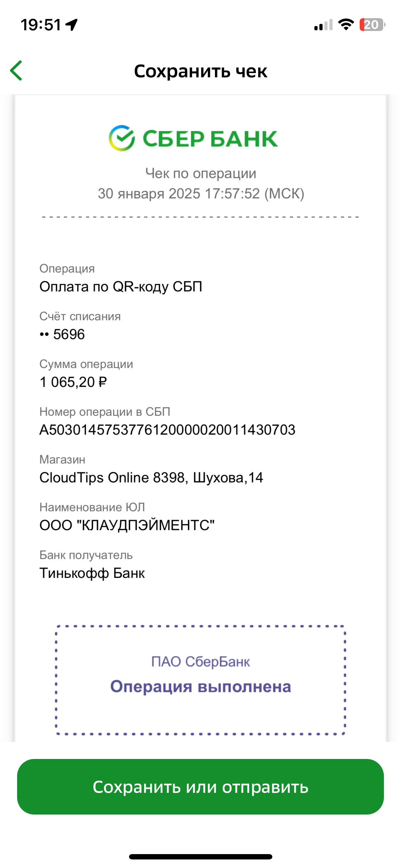Viewport: 401px width, 868px height.
Task: Tap the Сохранить чек header title
Action: pos(200,71)
